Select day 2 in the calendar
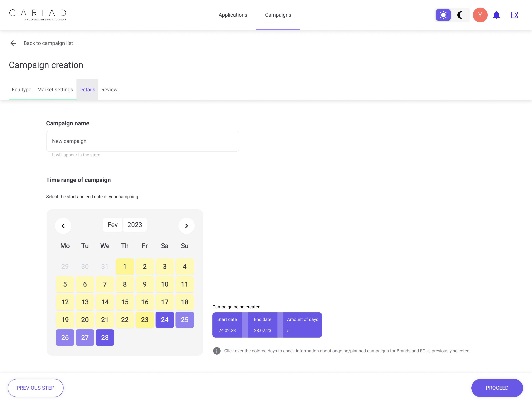 [145, 267]
